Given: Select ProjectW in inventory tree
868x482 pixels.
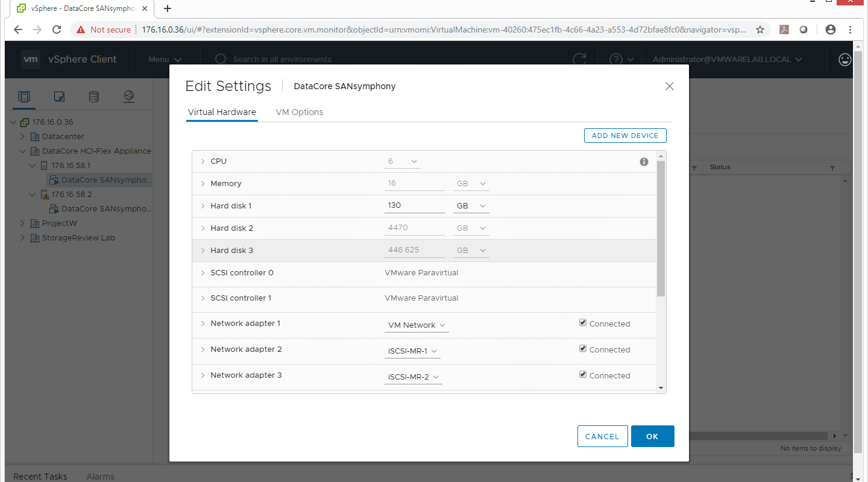Looking at the screenshot, I should pos(60,223).
